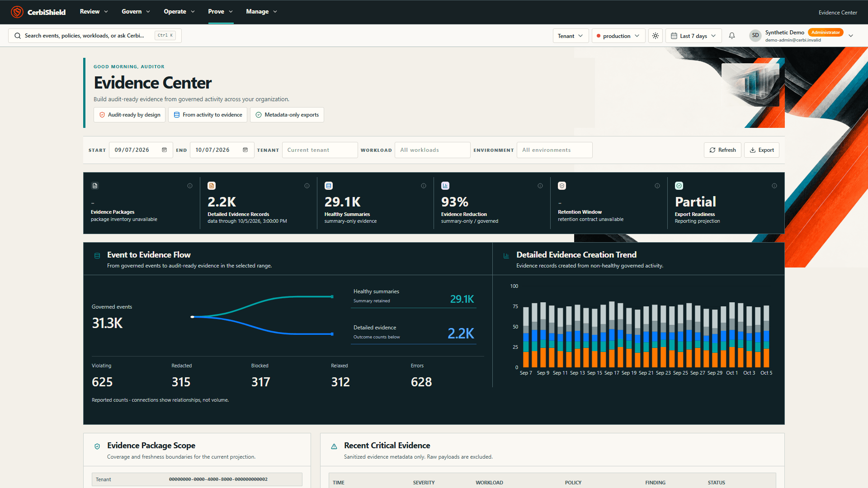Click the Refresh button

pyautogui.click(x=722, y=150)
